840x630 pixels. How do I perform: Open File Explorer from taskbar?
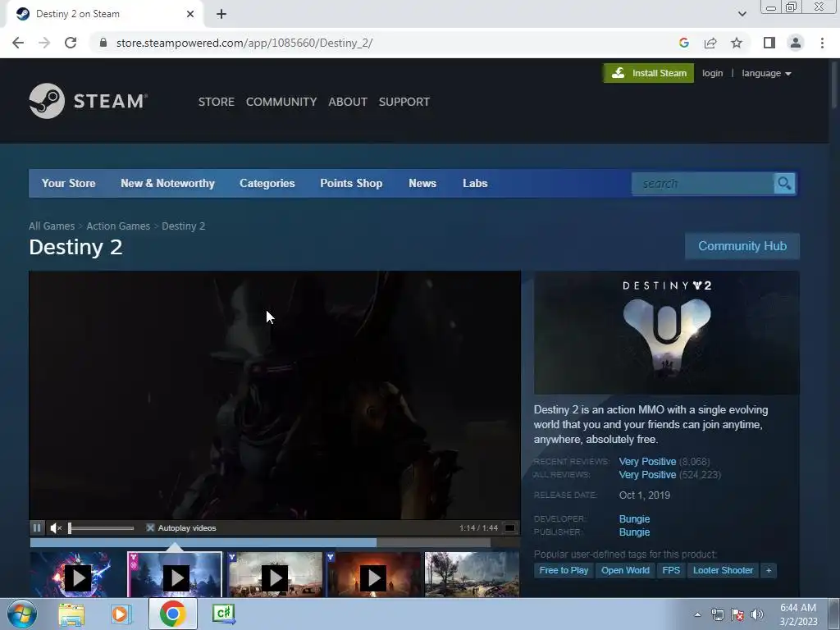(71, 614)
